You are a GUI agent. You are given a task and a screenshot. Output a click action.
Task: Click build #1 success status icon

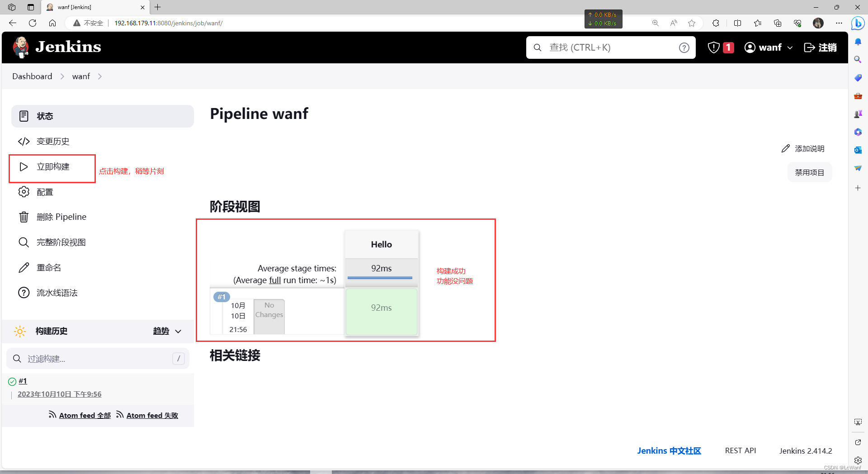coord(12,382)
